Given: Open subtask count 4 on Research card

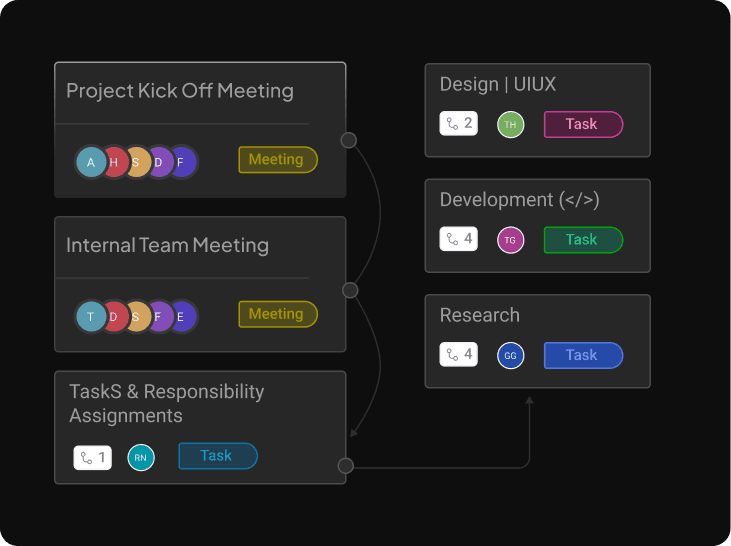Looking at the screenshot, I should click(x=459, y=355).
